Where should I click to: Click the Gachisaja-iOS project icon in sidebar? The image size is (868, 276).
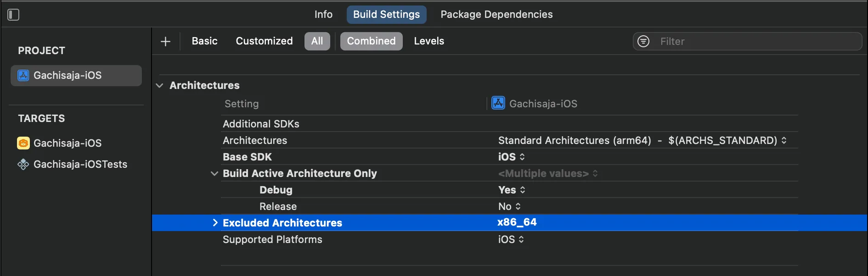23,75
